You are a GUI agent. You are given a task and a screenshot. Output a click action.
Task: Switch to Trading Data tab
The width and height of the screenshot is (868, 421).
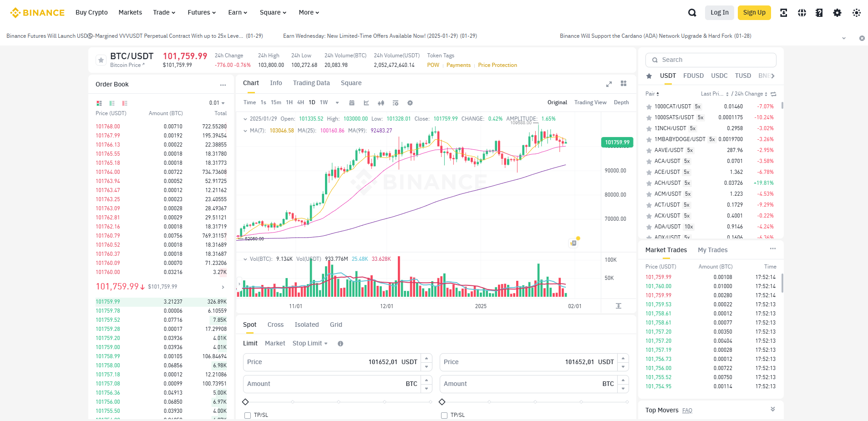tap(311, 83)
